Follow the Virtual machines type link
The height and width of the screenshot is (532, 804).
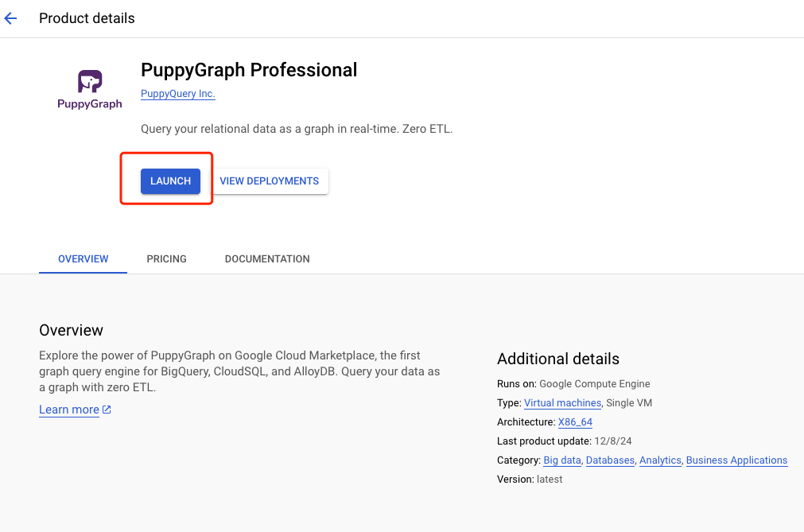click(x=562, y=403)
